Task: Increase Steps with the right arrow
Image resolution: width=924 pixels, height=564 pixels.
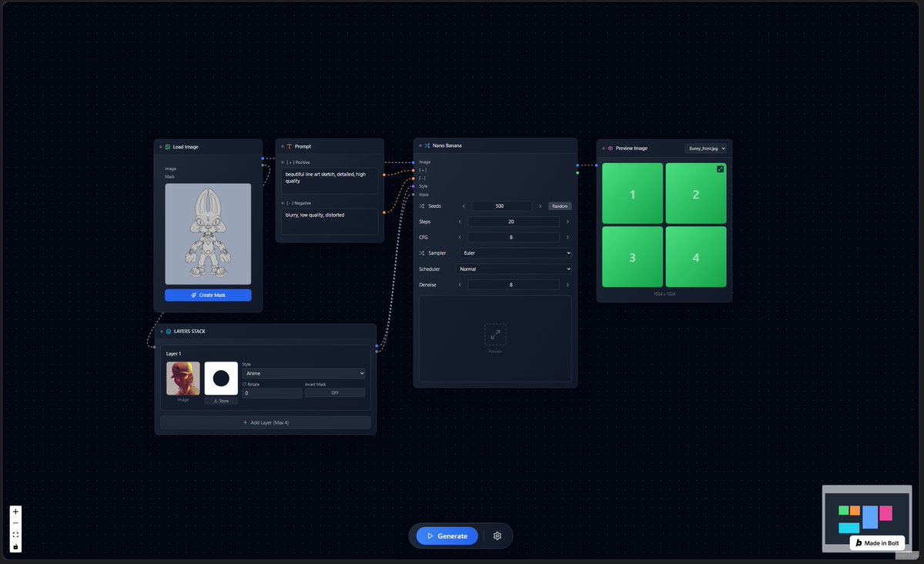Action: pyautogui.click(x=568, y=222)
